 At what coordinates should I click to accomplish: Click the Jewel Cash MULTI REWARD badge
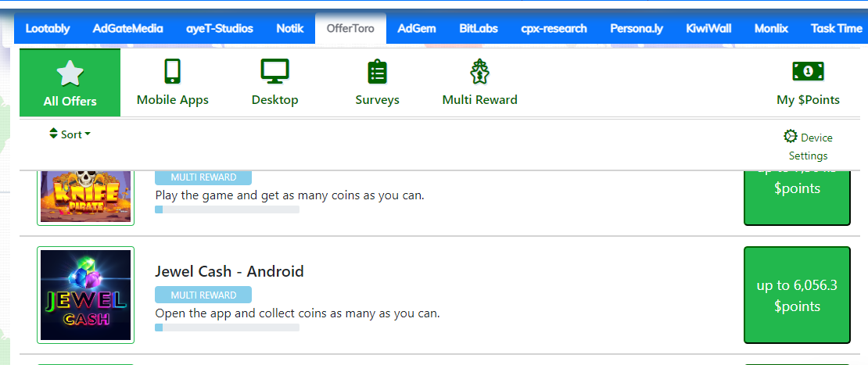203,295
